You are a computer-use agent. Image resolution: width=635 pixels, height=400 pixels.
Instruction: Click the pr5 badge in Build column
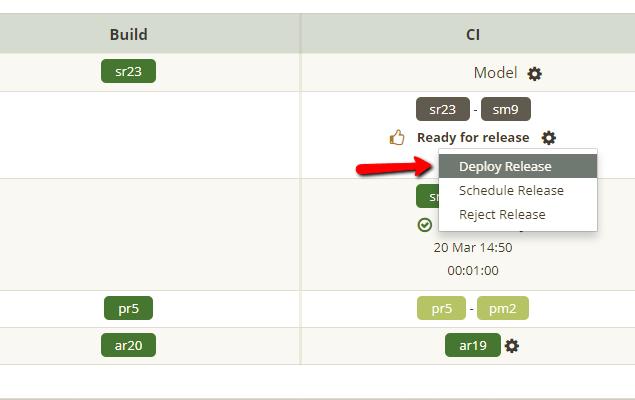[128, 308]
